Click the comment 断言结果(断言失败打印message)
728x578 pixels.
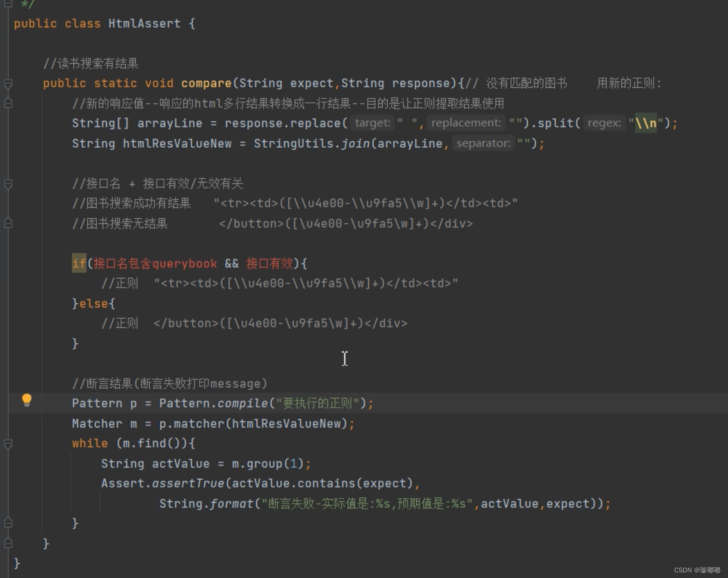(170, 384)
